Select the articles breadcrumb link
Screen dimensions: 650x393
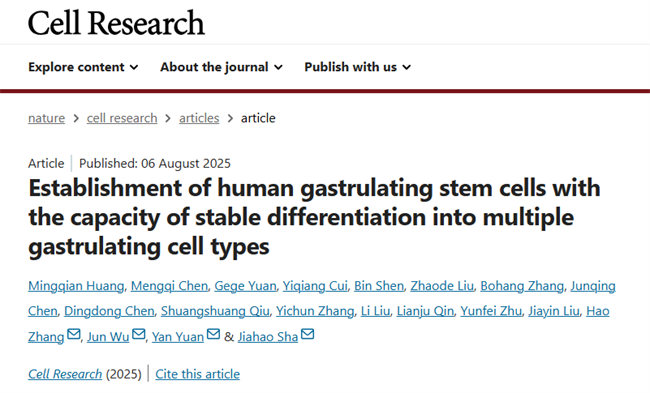click(199, 118)
